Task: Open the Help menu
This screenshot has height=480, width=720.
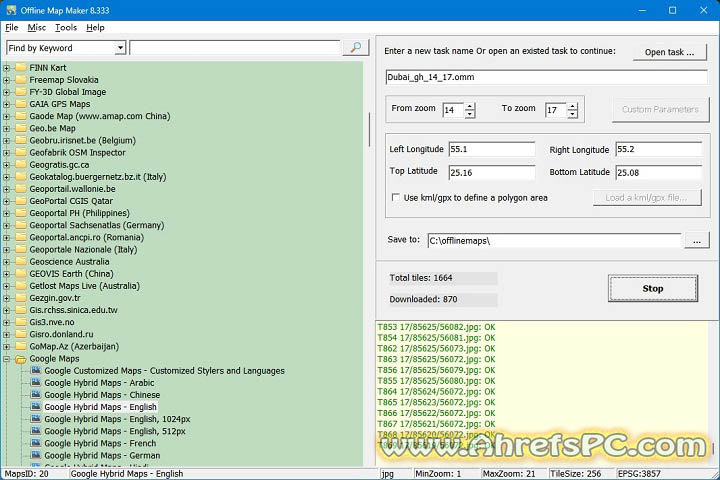Action: [95, 28]
